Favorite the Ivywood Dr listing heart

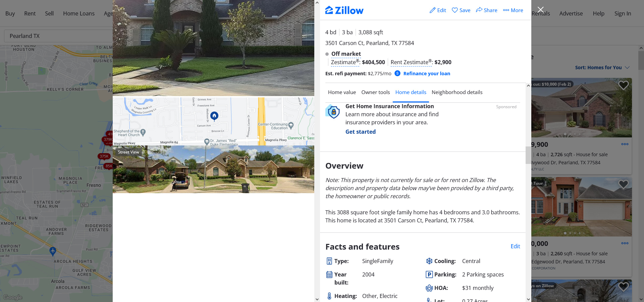click(623, 85)
